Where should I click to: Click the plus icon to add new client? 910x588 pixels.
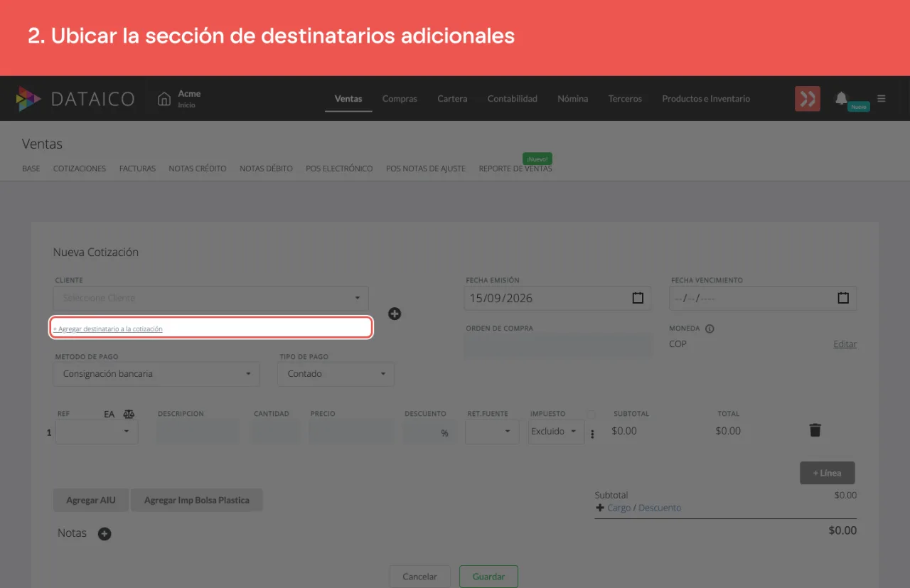point(395,314)
